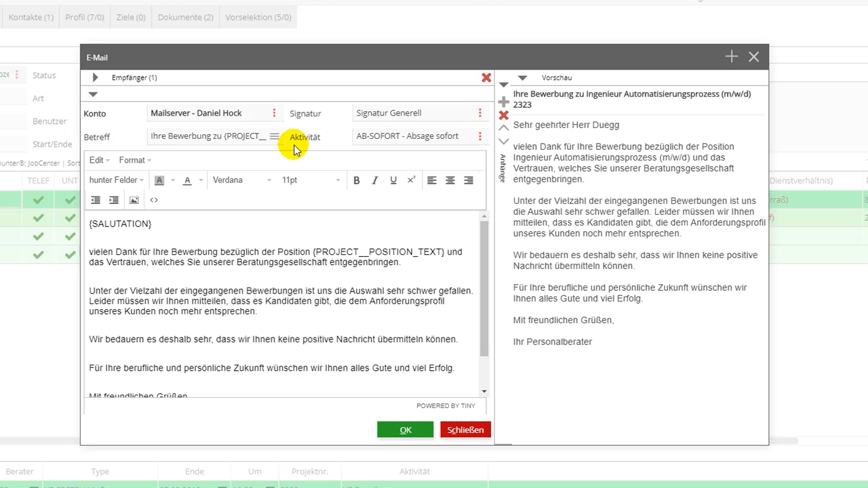Viewport: 868px width, 488px height.
Task: Open the three-dot menu beside Status
Action: point(17,75)
